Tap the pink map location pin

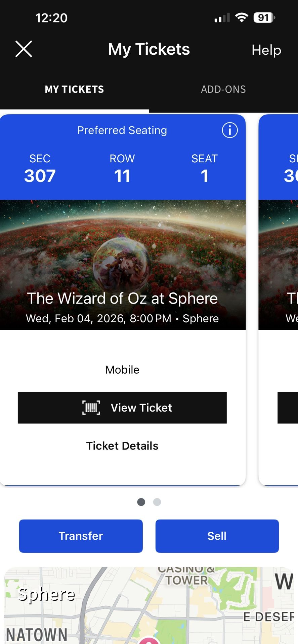149,640
